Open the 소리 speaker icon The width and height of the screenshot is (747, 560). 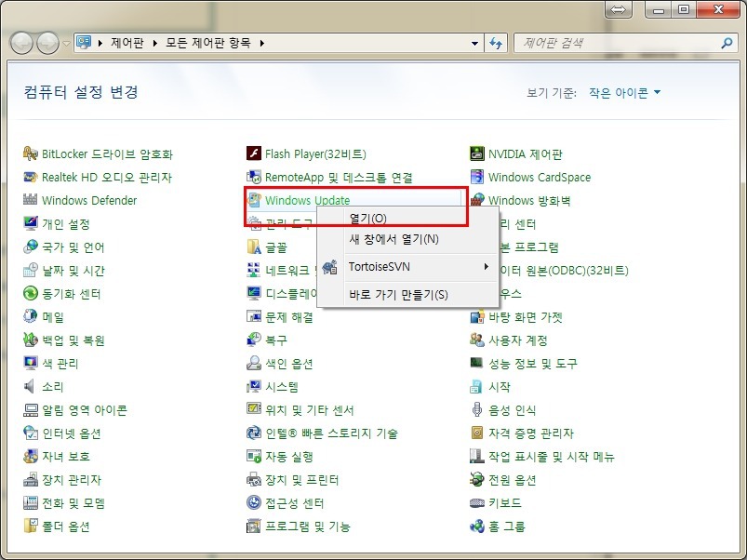point(31,386)
